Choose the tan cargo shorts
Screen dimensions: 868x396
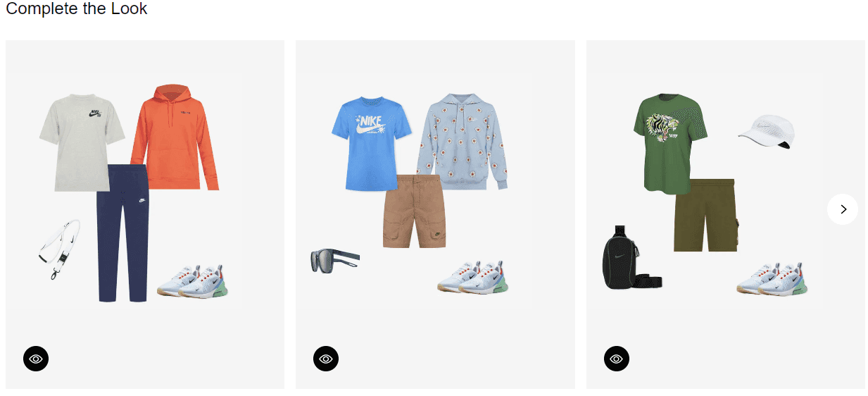(415, 211)
